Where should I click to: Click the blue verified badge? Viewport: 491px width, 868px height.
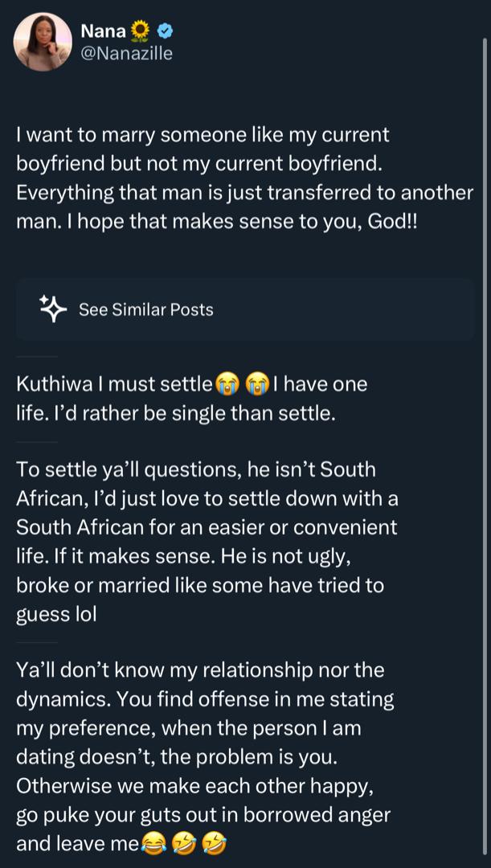pyautogui.click(x=165, y=31)
